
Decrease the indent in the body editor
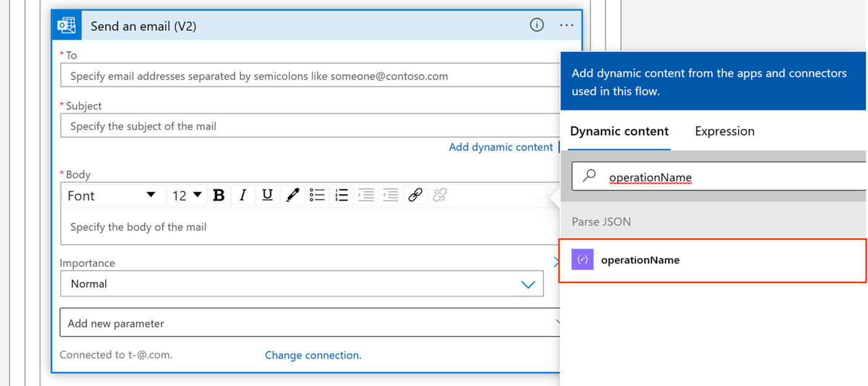coord(391,195)
